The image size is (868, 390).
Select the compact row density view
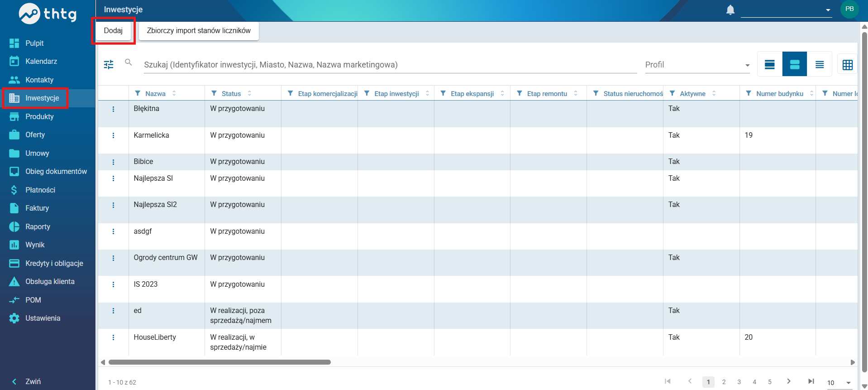click(820, 64)
